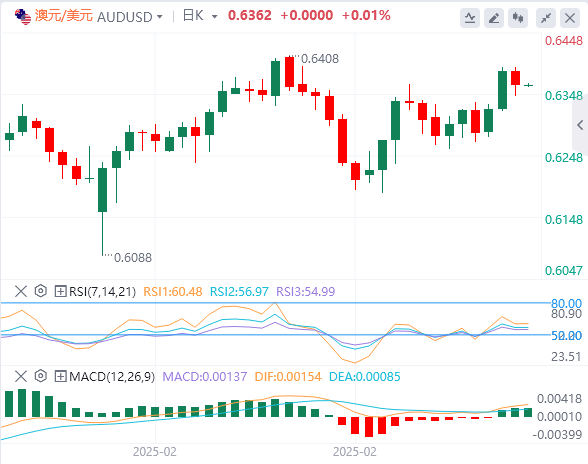Click the current price 0.6362
The width and height of the screenshot is (588, 464).
[250, 15]
